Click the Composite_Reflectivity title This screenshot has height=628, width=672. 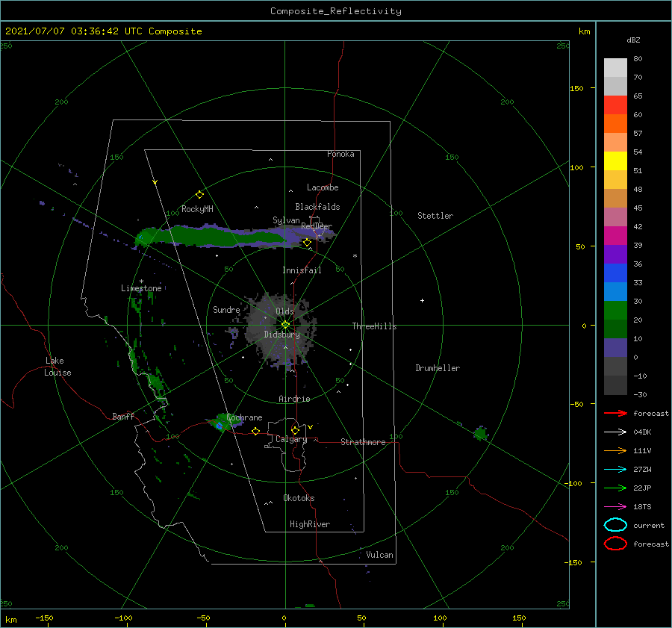click(336, 11)
